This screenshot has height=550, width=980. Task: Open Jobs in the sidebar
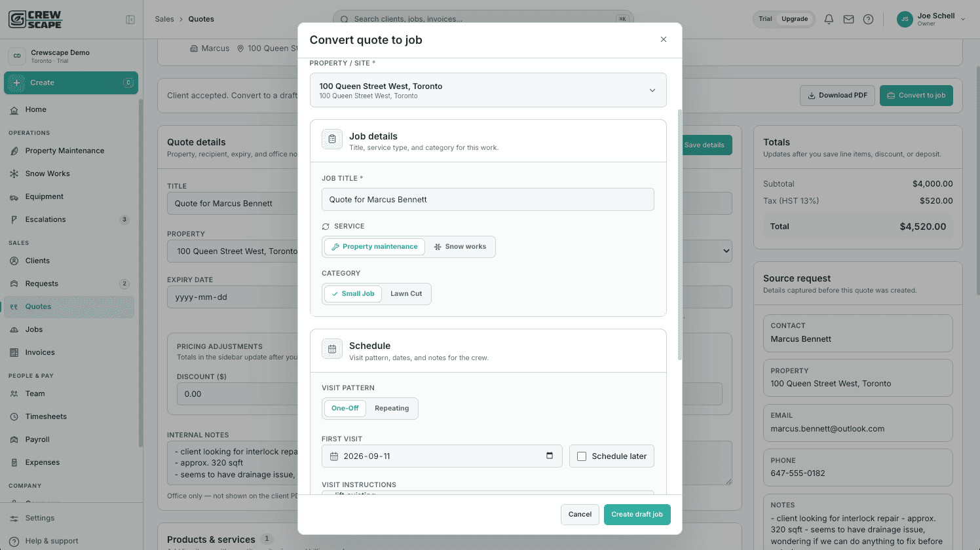(71, 329)
